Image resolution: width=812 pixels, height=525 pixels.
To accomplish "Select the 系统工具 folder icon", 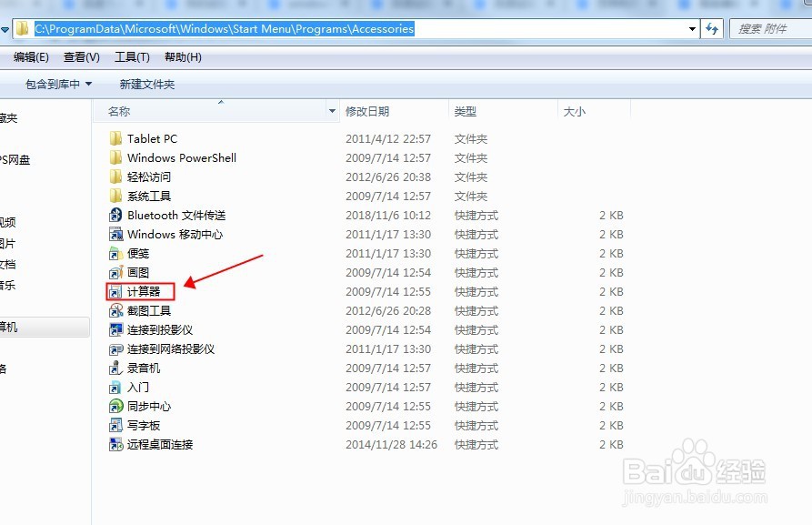I will (x=115, y=196).
